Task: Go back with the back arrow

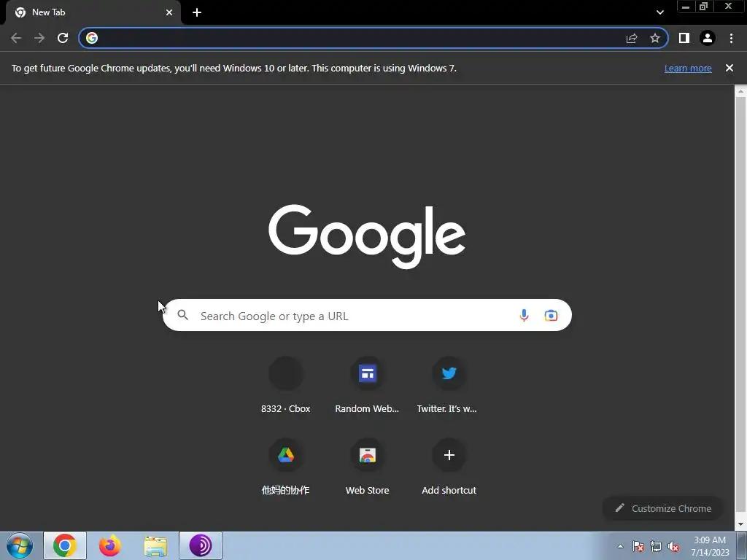Action: click(16, 38)
